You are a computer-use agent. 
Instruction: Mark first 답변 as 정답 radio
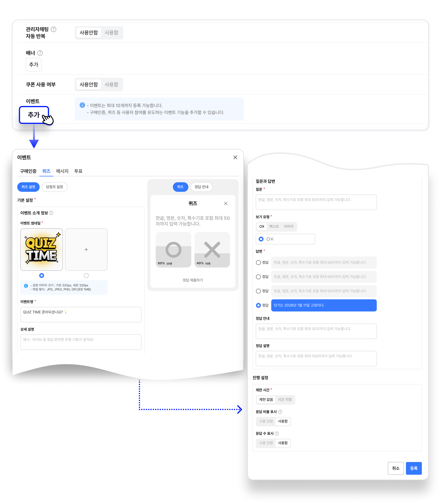tap(258, 263)
